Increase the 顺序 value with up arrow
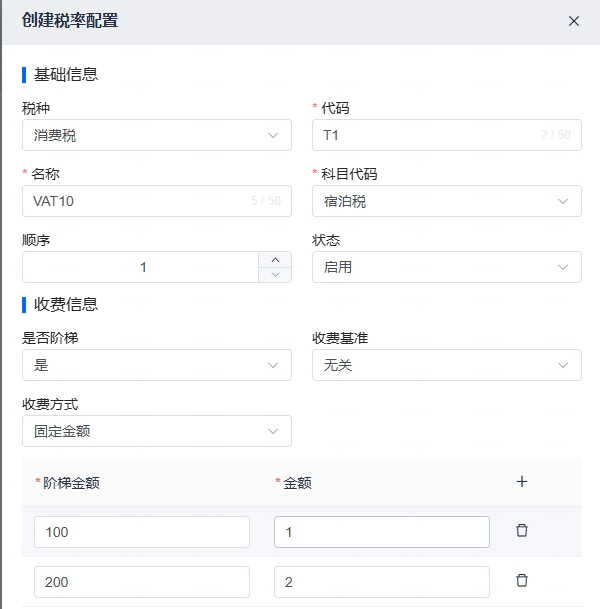Screen dimensions: 600x609 tap(275, 259)
